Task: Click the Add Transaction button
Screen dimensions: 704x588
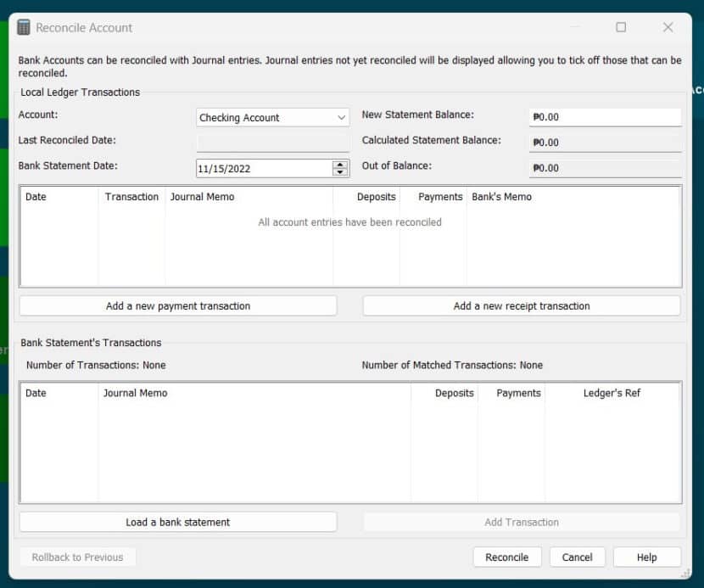Action: (521, 522)
